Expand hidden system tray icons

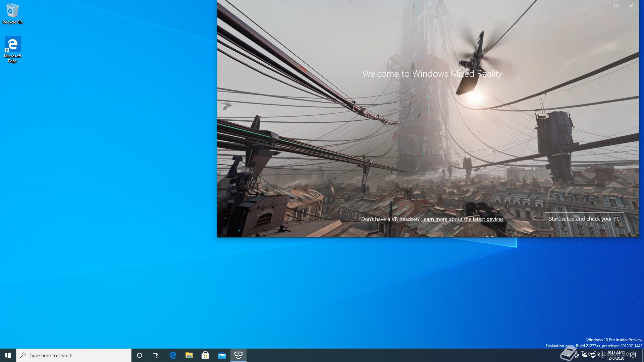(569, 355)
